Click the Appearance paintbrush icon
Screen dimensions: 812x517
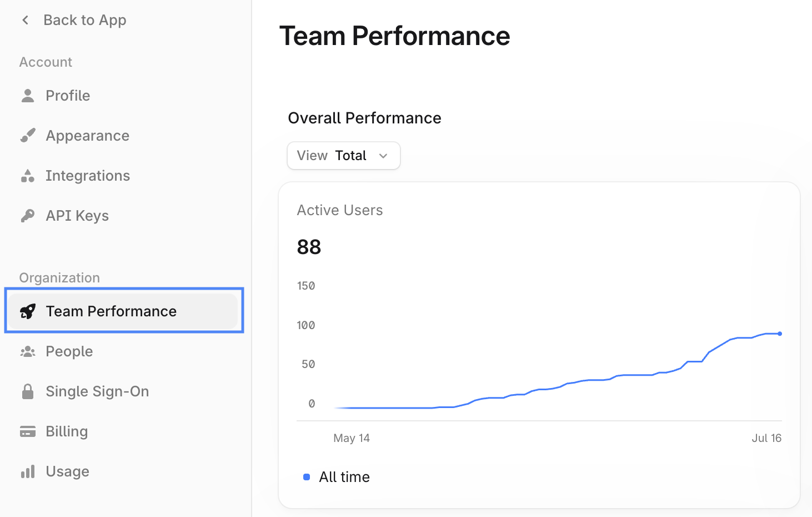click(28, 136)
